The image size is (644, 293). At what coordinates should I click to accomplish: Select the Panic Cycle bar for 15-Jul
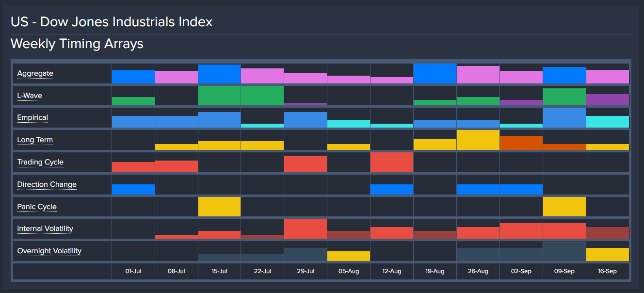click(219, 207)
